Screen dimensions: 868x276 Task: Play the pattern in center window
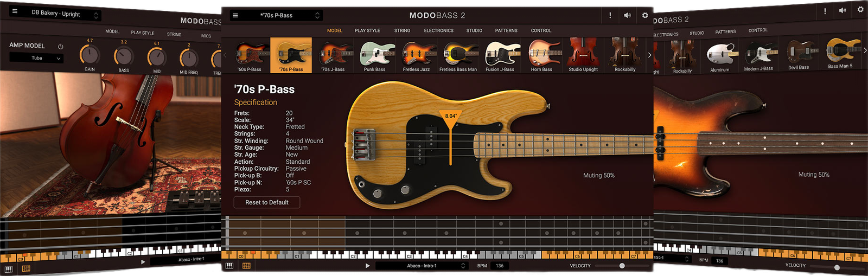click(x=367, y=266)
